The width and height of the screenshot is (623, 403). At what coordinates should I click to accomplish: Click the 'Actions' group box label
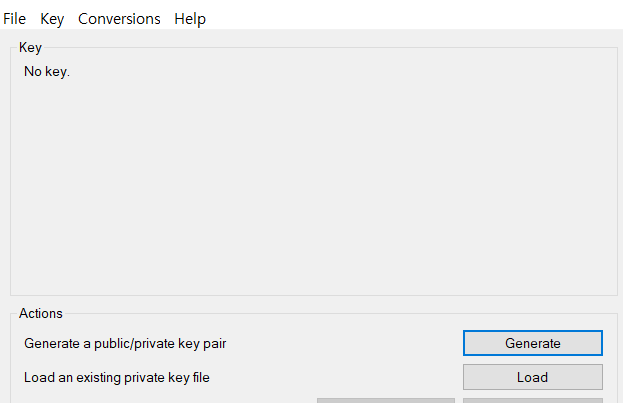click(x=41, y=314)
